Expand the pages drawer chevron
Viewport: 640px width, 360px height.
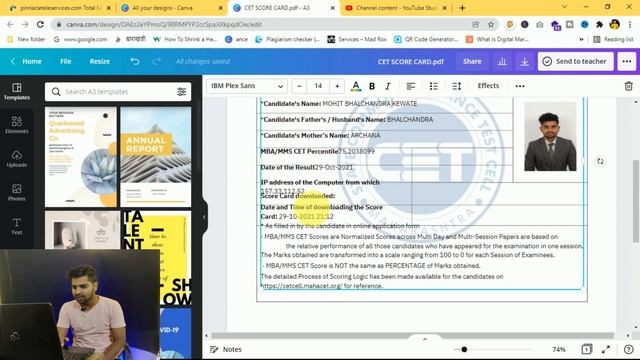click(425, 339)
